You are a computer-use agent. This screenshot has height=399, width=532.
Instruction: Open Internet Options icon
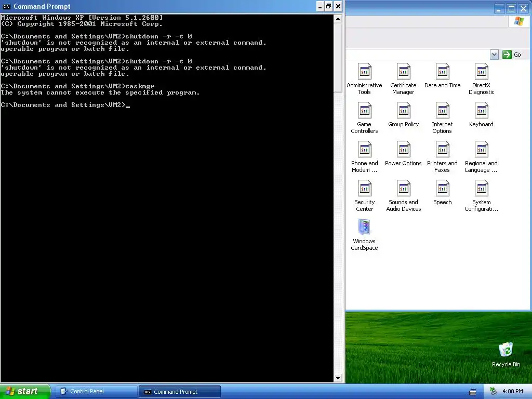click(442, 118)
